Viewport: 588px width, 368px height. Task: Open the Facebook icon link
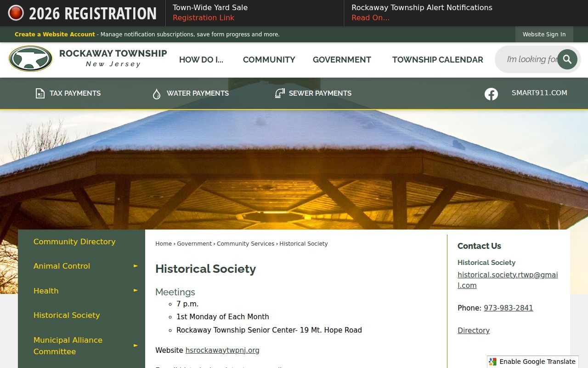coord(491,94)
